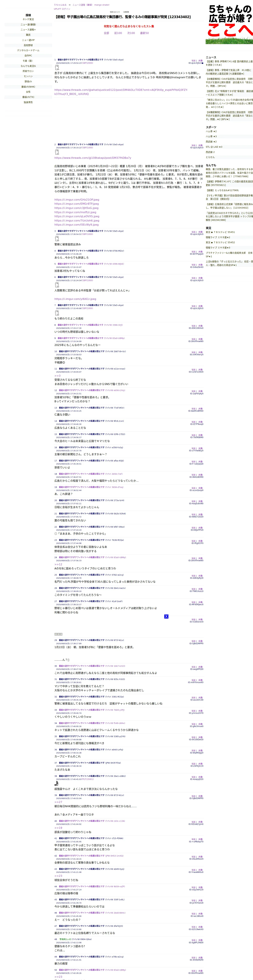Open ネグチ実況 board in sidebar

click(28, 19)
